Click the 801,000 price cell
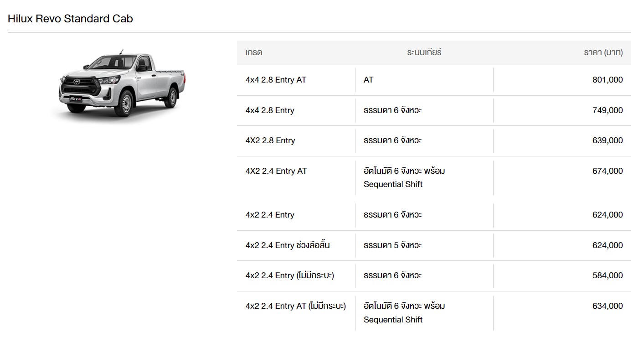 point(607,80)
